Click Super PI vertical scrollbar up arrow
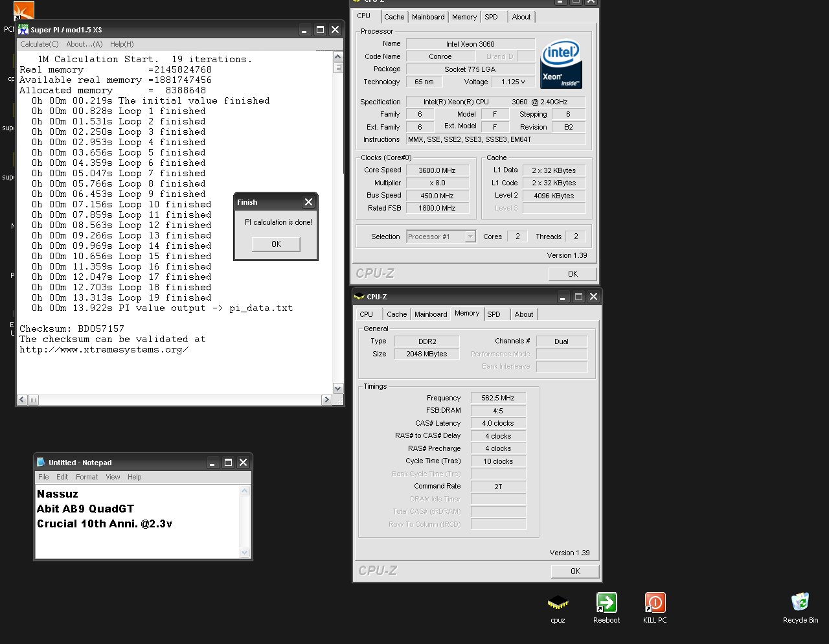This screenshot has width=829, height=644. (x=337, y=57)
